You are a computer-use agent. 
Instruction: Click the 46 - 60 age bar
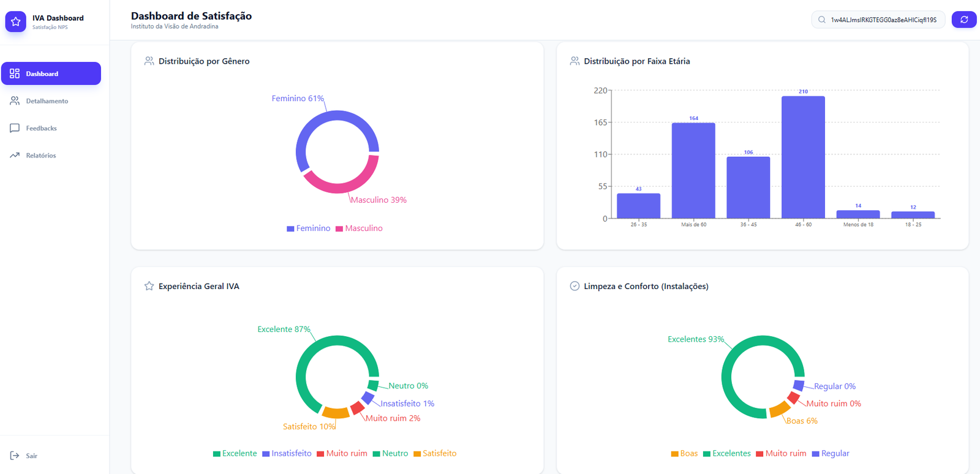pyautogui.click(x=803, y=157)
